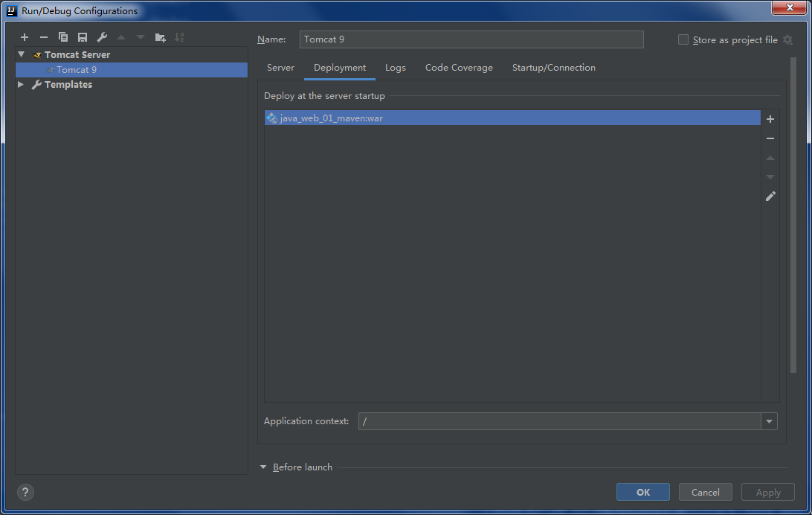Remove selected configuration using minus icon
This screenshot has width=812, height=515.
[x=44, y=37]
